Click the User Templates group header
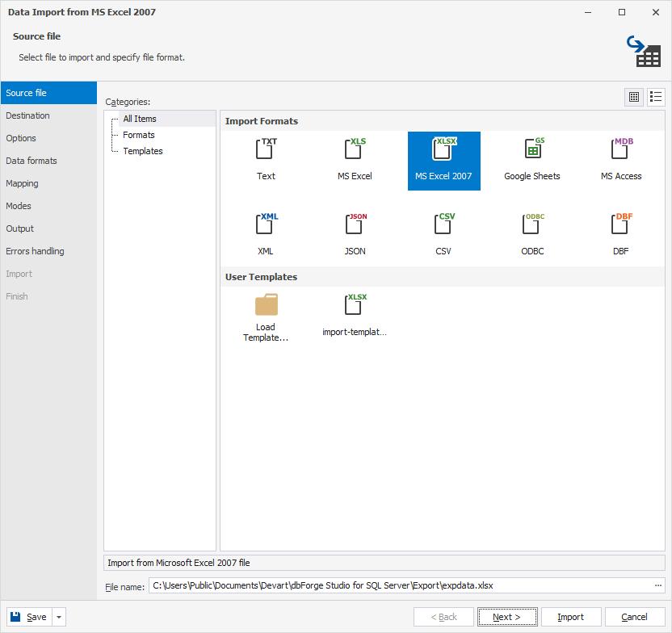 pyautogui.click(x=443, y=277)
